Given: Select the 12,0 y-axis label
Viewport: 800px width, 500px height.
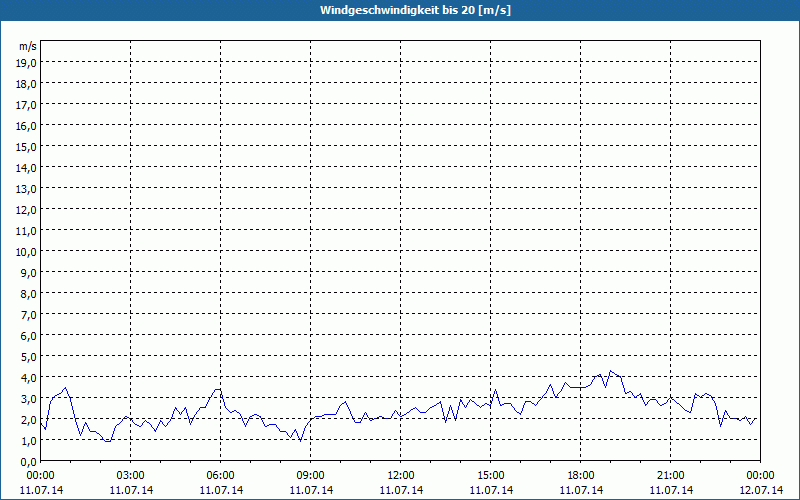Looking at the screenshot, I should pos(27,210).
